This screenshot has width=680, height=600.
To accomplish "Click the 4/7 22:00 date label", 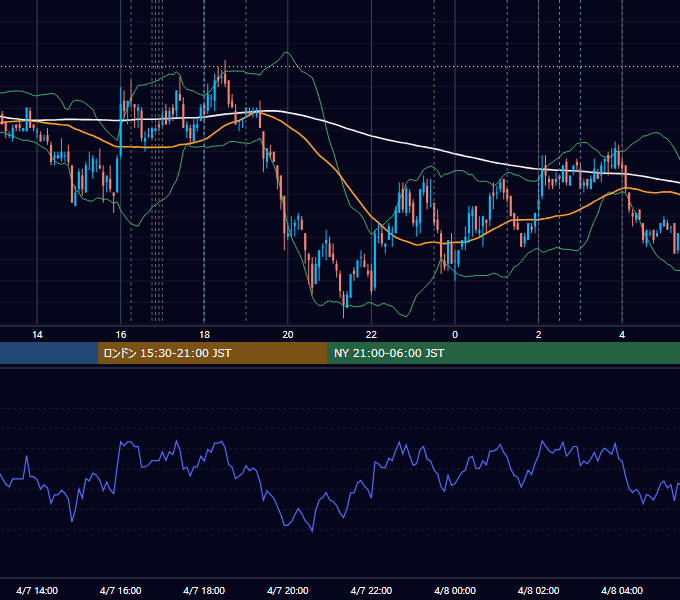I will (x=371, y=590).
